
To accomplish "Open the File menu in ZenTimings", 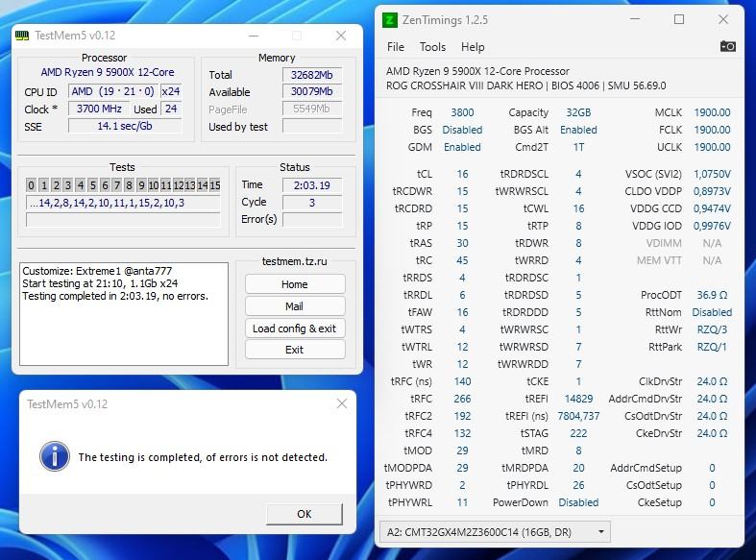I will (x=396, y=47).
